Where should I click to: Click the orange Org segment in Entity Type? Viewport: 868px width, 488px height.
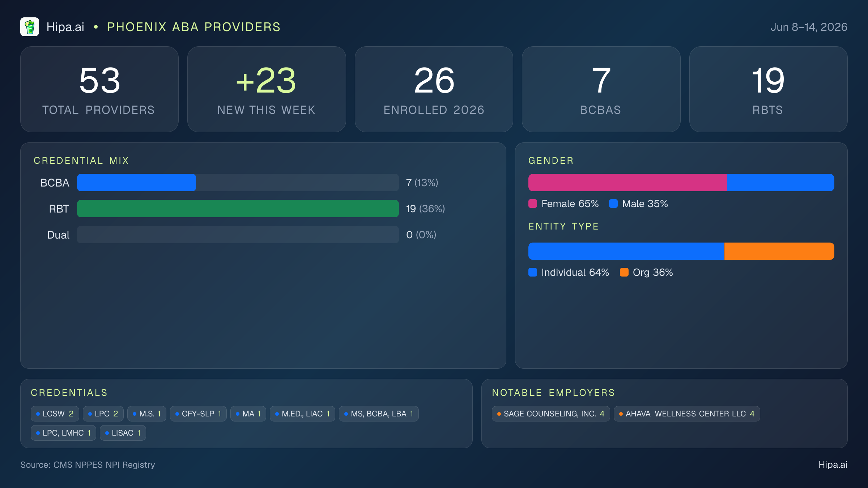click(779, 251)
